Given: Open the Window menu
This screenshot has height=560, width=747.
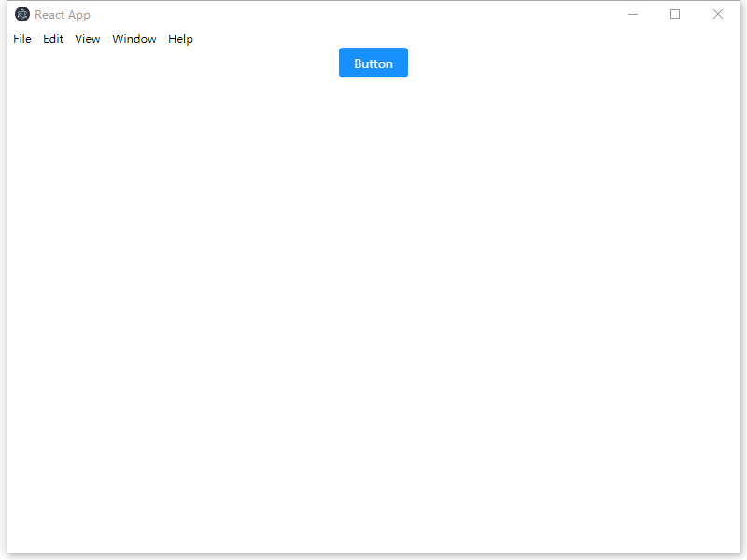Looking at the screenshot, I should point(134,39).
